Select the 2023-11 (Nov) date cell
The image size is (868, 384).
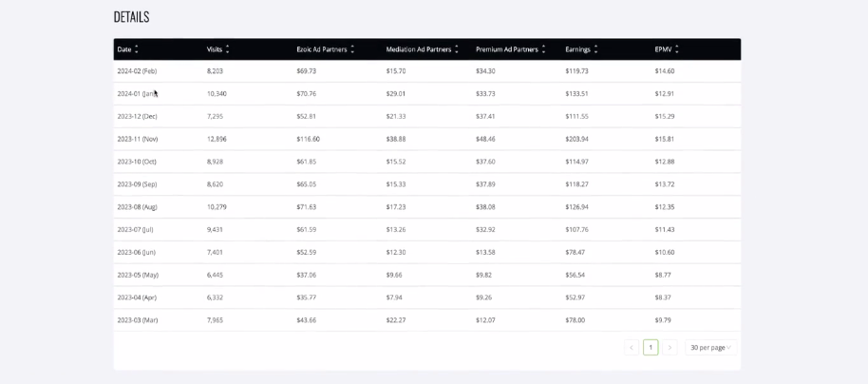point(138,139)
